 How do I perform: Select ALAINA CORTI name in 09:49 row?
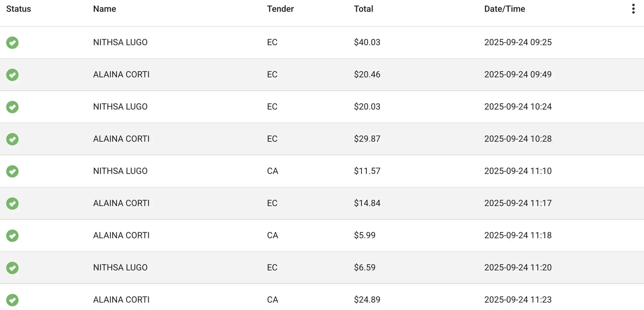click(x=121, y=74)
